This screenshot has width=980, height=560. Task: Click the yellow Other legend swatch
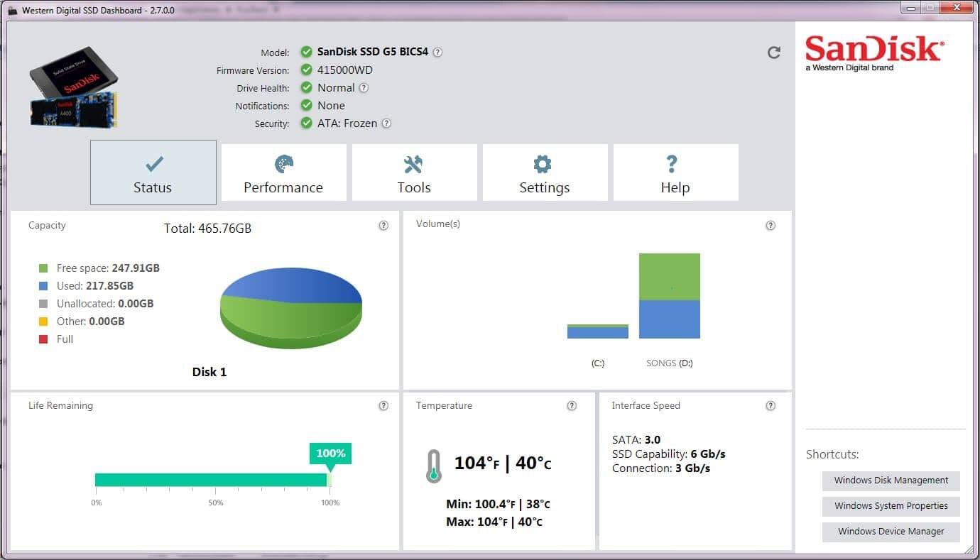coord(43,322)
